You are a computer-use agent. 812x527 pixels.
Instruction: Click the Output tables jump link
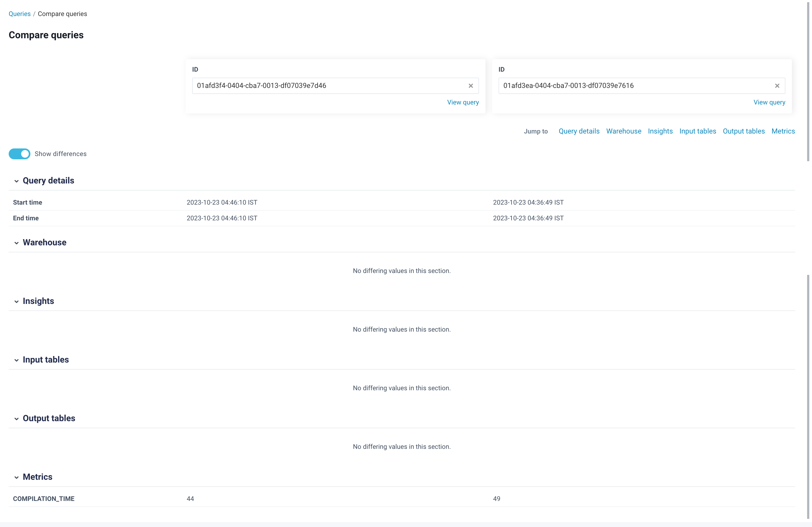(x=744, y=131)
